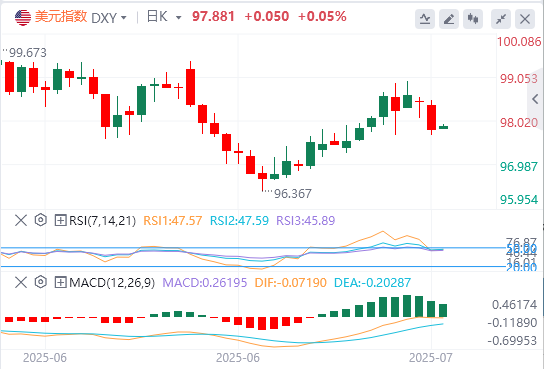544x369 pixels.
Task: Switch chart style with candlestick icon
Action: click(473, 19)
